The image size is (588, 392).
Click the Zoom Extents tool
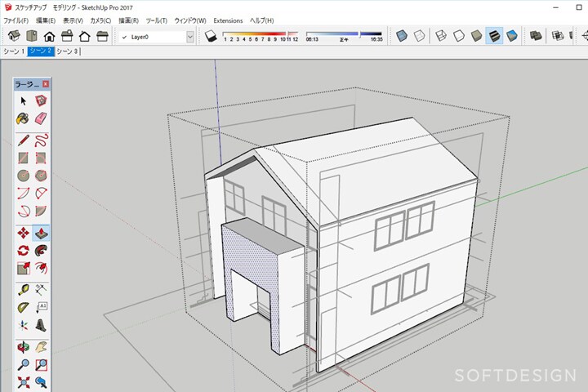(23, 383)
